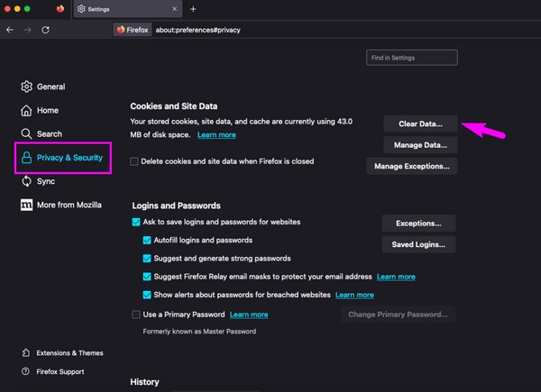Viewport: 541px width, 392px height.
Task: Click the Firefox Support question mark icon
Action: [x=25, y=371]
